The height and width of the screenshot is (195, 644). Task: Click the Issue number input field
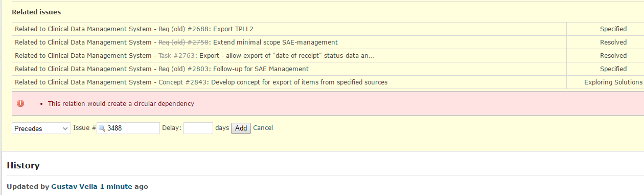(x=128, y=128)
